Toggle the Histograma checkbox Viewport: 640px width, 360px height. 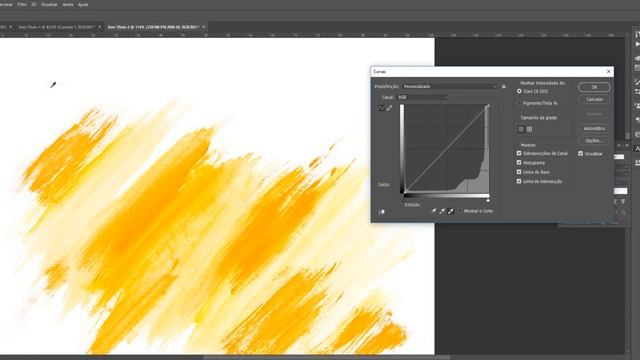(x=519, y=163)
